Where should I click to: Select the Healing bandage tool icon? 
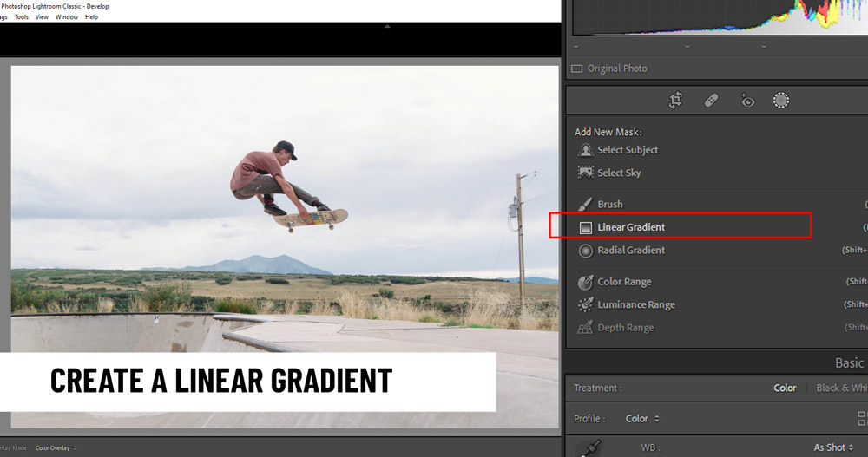[712, 101]
